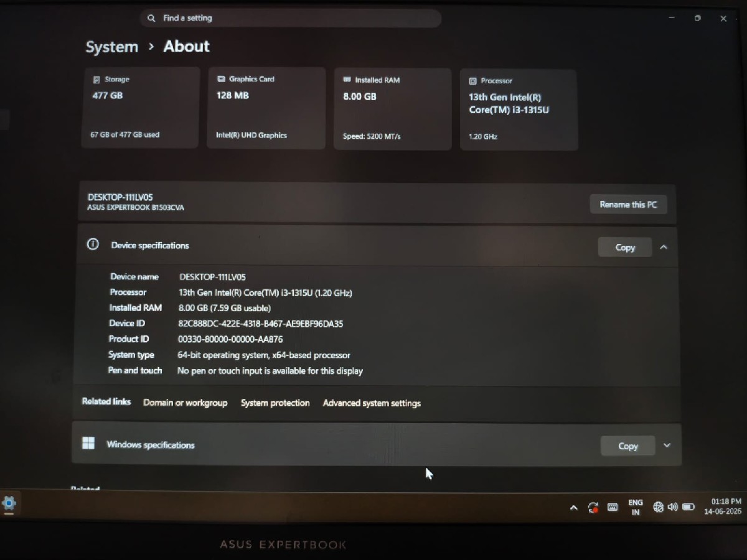Go back to System breadcrumb

click(112, 47)
